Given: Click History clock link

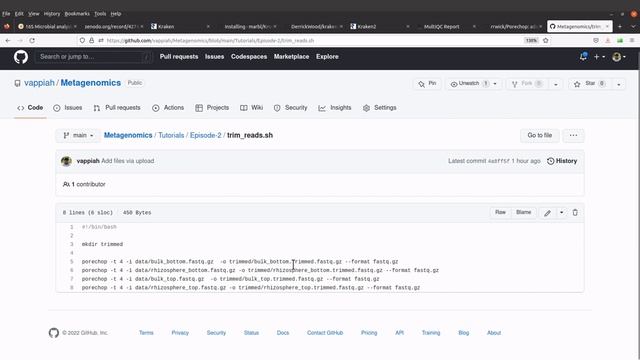Looking at the screenshot, I should click(x=562, y=161).
